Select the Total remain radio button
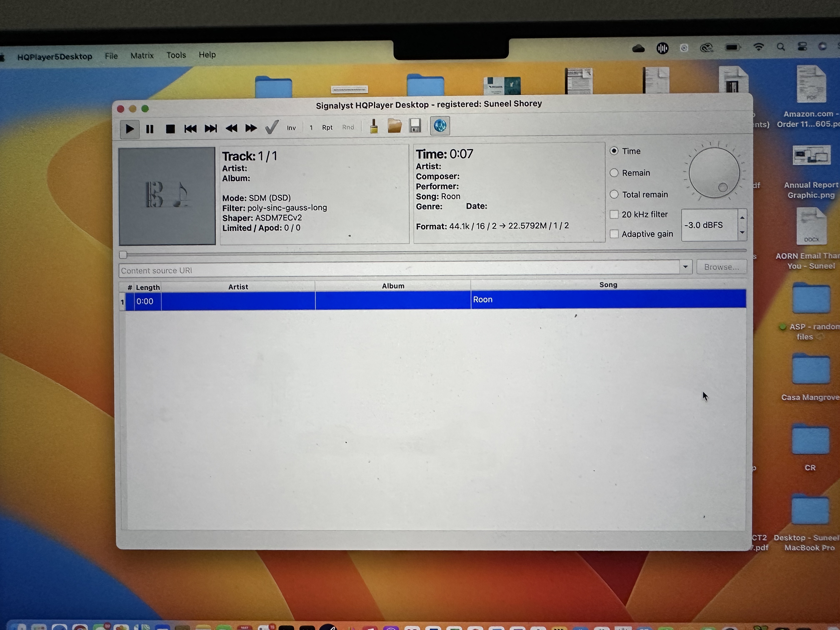 coord(614,194)
